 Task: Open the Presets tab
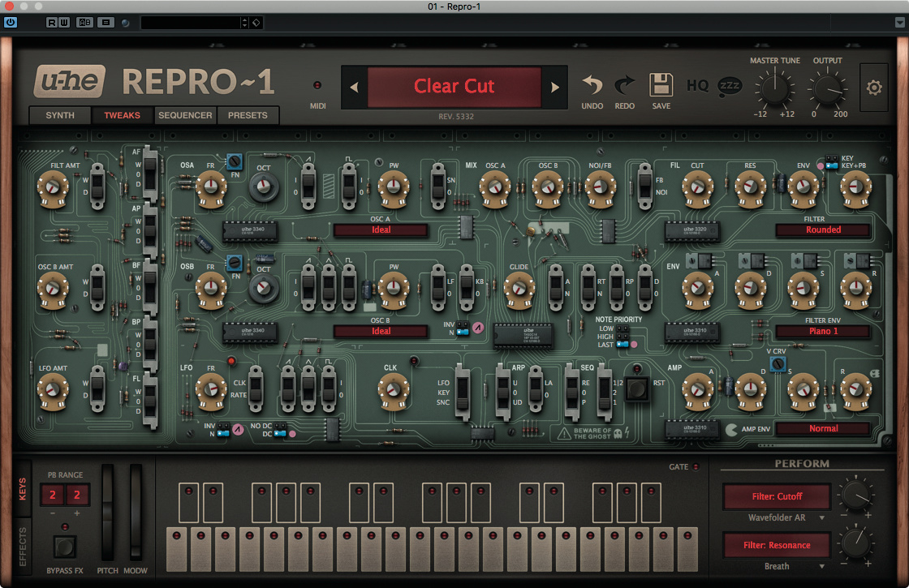tap(248, 115)
